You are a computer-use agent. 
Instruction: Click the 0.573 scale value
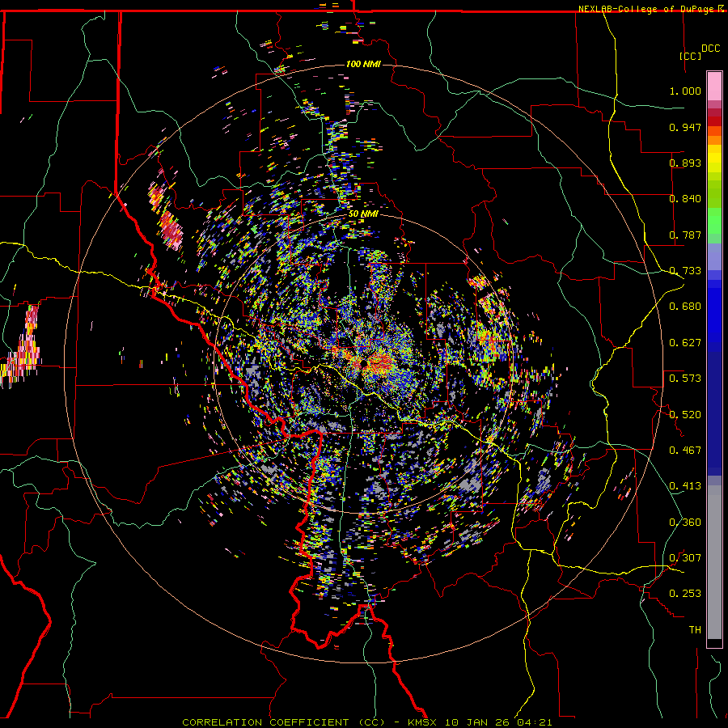click(685, 379)
